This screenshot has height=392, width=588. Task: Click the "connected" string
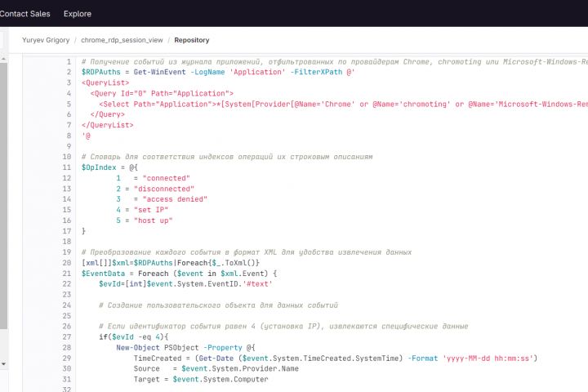click(x=166, y=178)
